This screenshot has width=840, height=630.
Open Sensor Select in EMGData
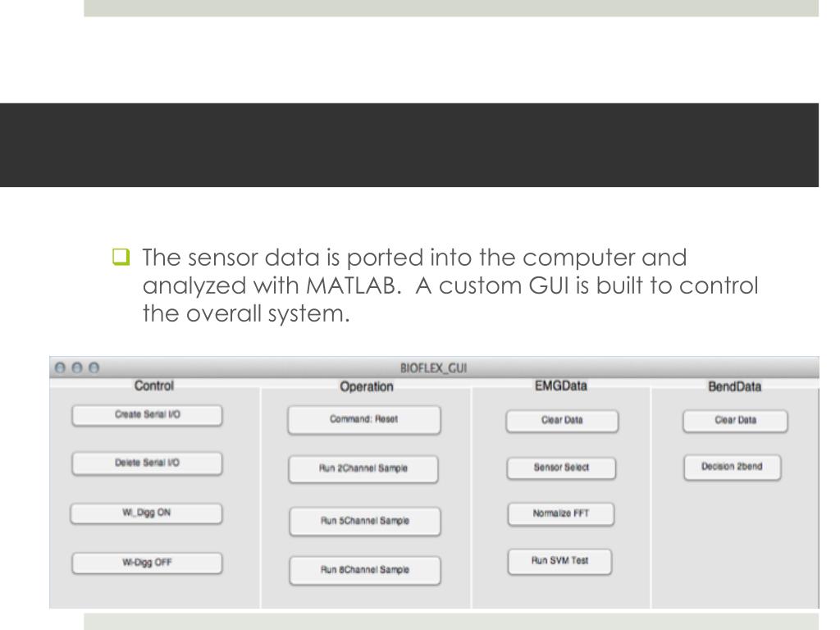561,468
